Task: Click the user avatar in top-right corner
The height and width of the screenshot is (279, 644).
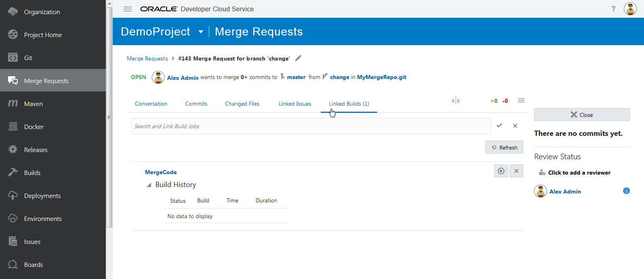Action: (x=630, y=9)
